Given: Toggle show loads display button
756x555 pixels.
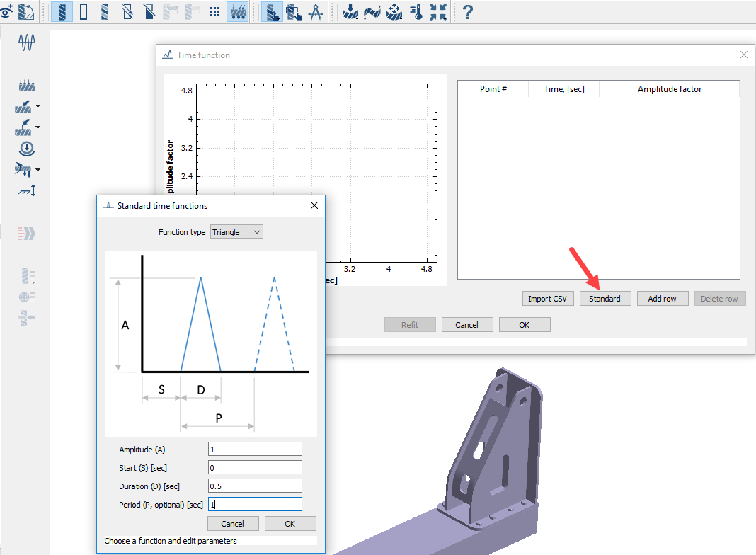Looking at the screenshot, I should click(237, 12).
